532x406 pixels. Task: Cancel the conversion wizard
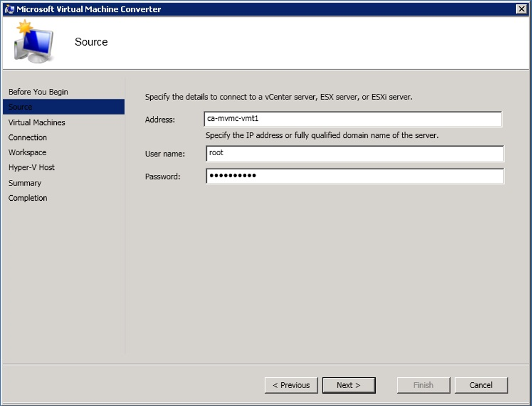(481, 385)
